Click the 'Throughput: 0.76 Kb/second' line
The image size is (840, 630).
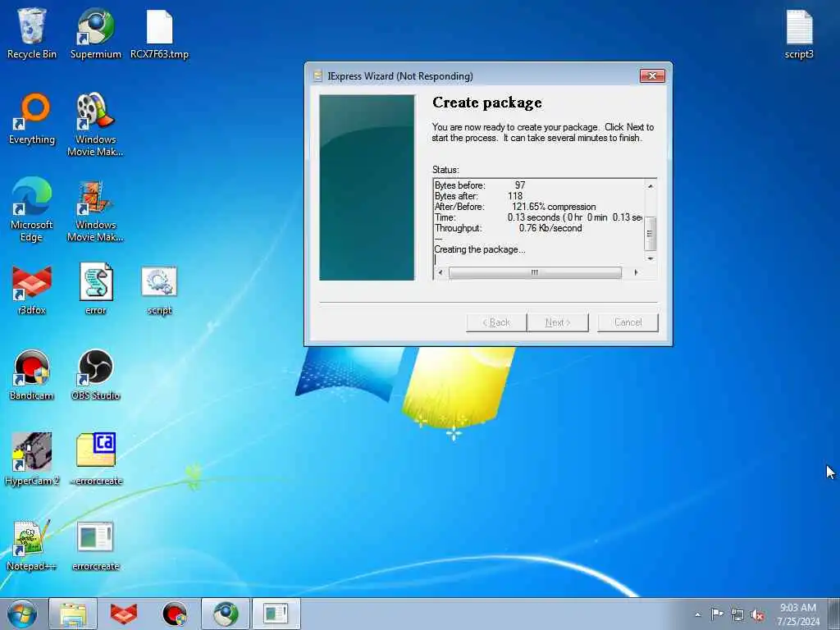click(x=509, y=228)
